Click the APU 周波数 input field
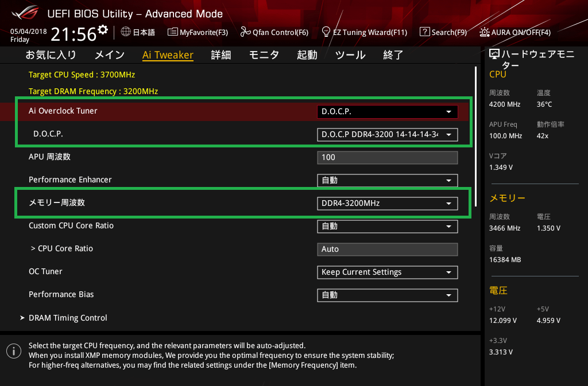 tap(388, 158)
